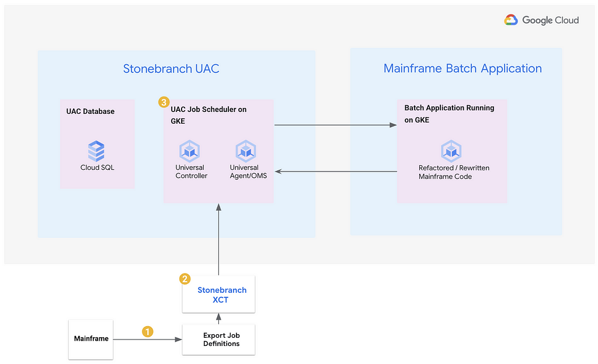
Task: Click the Universal Agent/OMS text label
Action: click(x=248, y=171)
